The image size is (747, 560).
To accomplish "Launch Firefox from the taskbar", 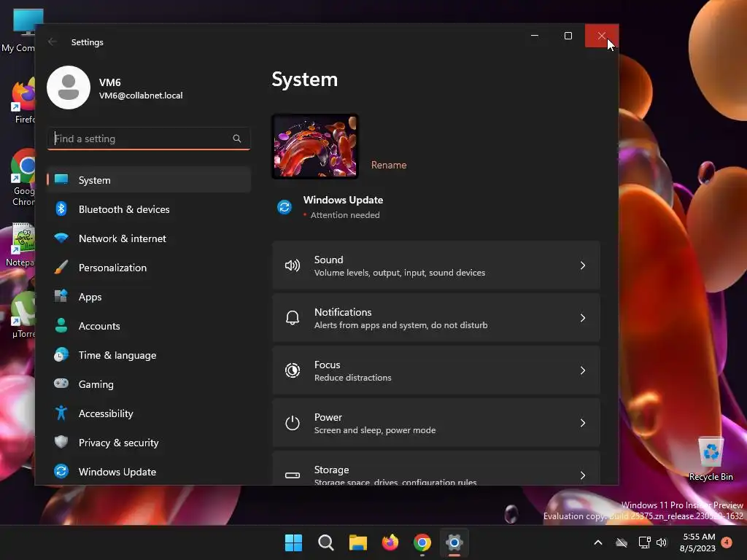I will [x=390, y=542].
